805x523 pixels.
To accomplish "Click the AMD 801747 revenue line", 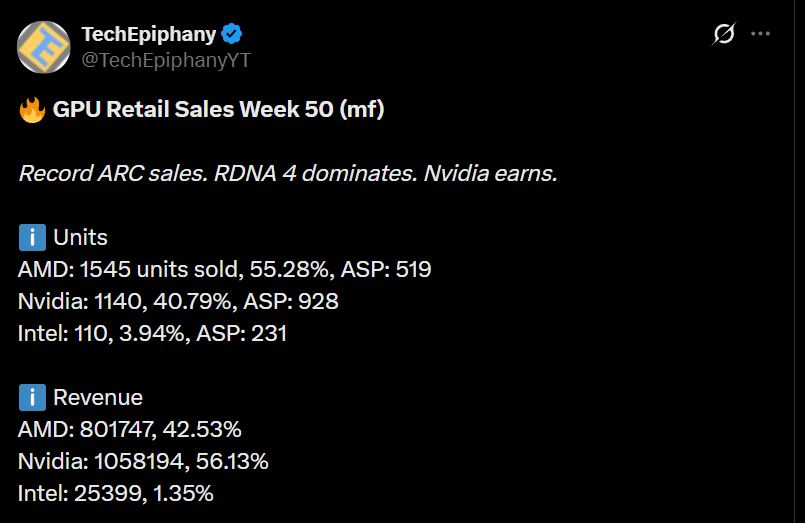I will (x=129, y=430).
